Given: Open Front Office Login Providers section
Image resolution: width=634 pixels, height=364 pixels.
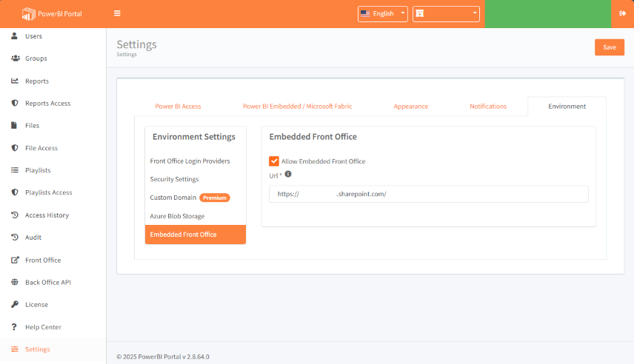Looking at the screenshot, I should tap(190, 161).
